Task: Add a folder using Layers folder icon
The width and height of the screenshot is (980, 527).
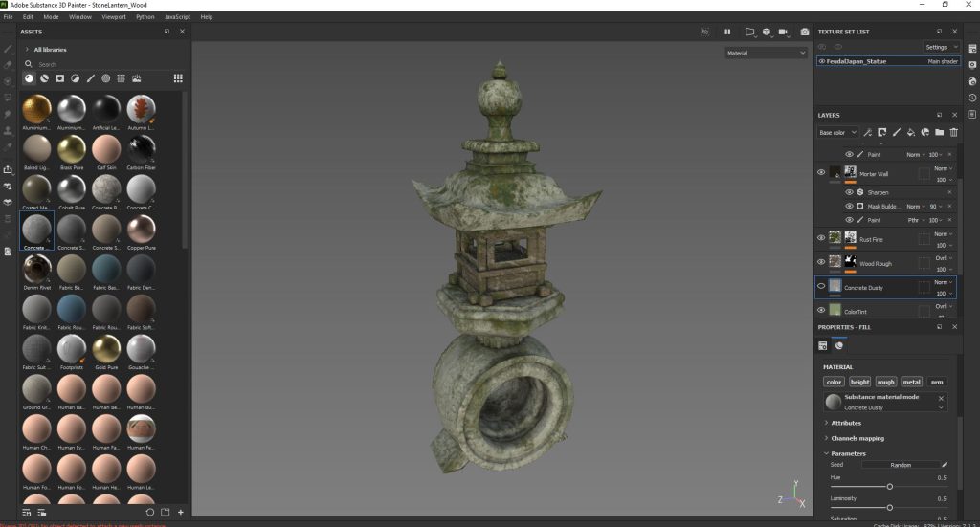Action: coord(939,133)
